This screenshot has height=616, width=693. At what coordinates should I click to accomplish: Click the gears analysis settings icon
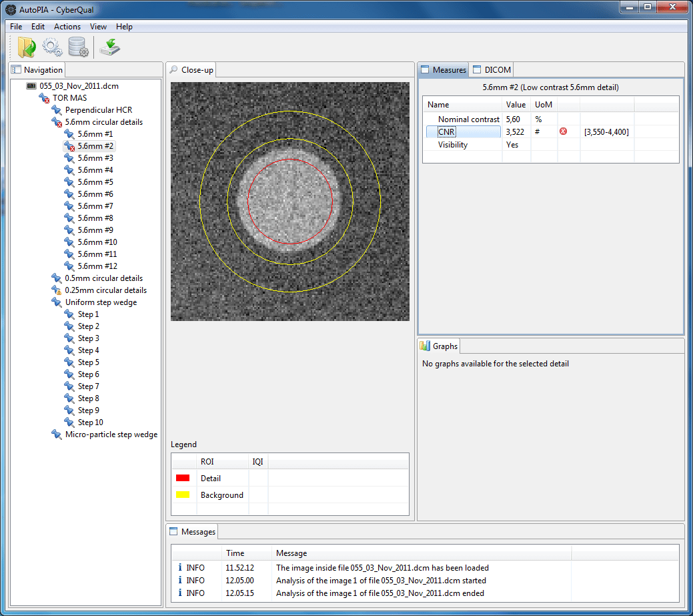point(53,47)
